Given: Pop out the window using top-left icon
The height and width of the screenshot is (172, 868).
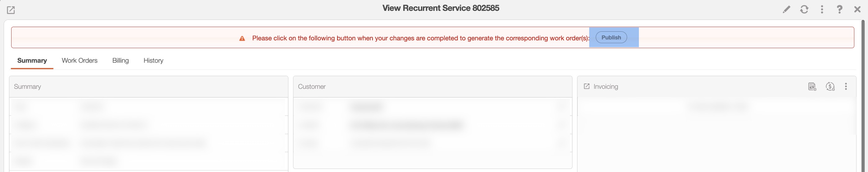Looking at the screenshot, I should pos(11,10).
